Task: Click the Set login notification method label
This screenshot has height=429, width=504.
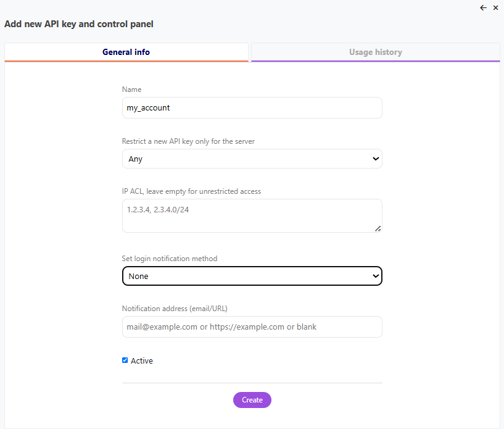Action: [x=170, y=259]
